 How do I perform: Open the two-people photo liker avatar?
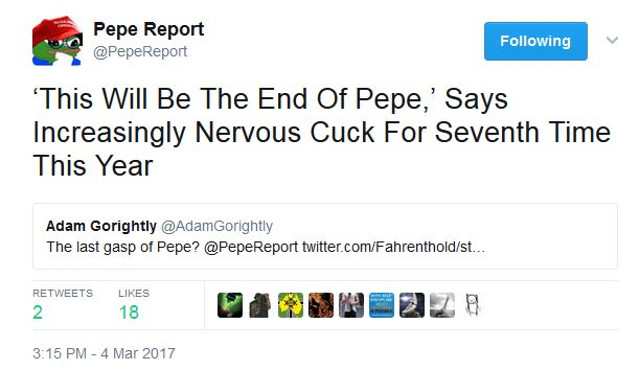point(351,305)
